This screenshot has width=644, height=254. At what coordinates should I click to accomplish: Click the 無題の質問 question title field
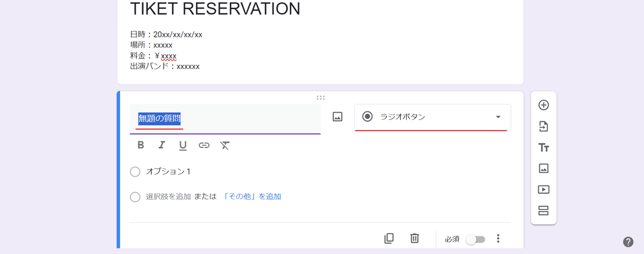point(225,118)
